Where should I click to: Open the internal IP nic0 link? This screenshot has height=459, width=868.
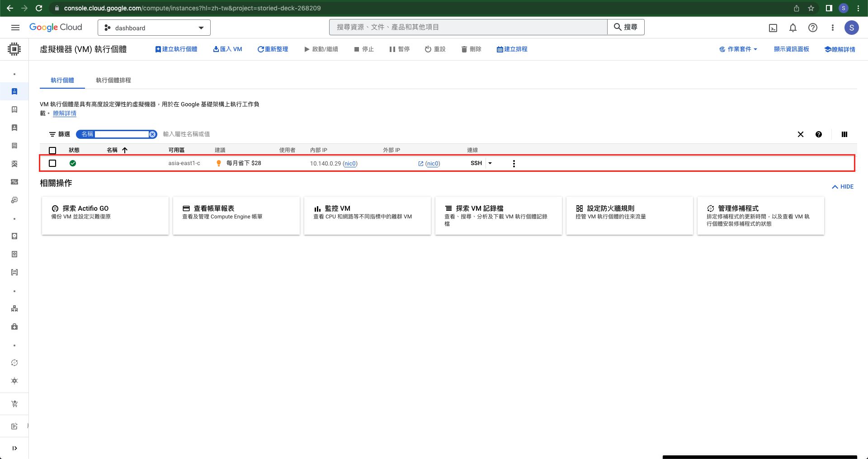[350, 164]
